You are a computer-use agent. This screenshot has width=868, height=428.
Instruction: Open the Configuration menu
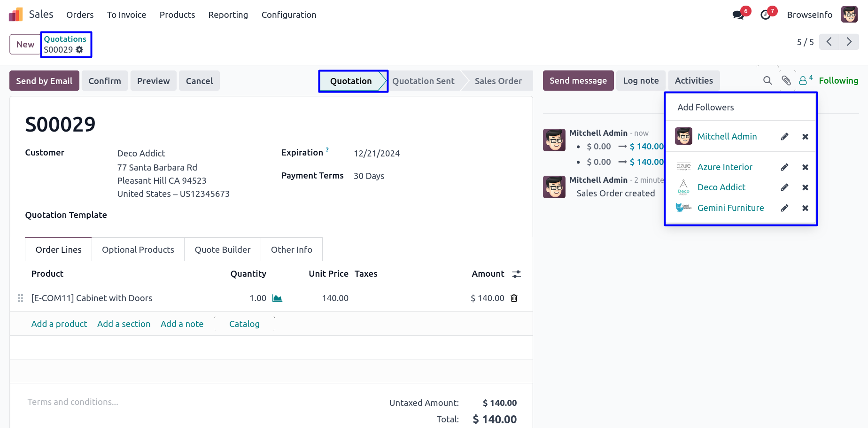click(288, 15)
